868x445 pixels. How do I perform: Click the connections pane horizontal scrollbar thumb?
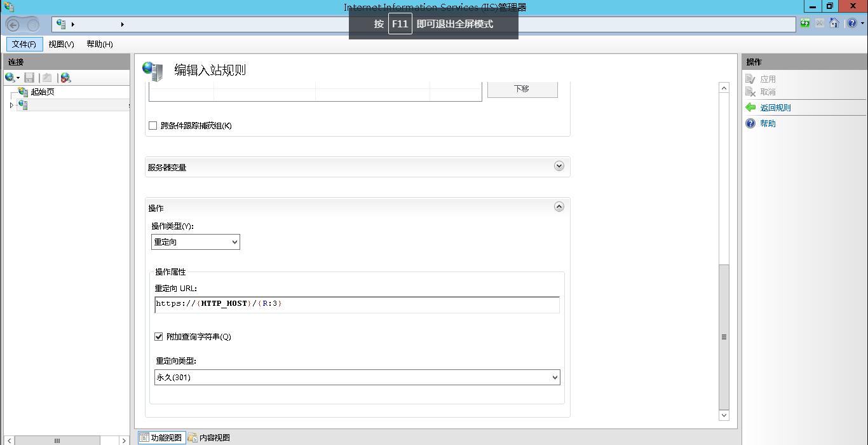click(x=57, y=441)
